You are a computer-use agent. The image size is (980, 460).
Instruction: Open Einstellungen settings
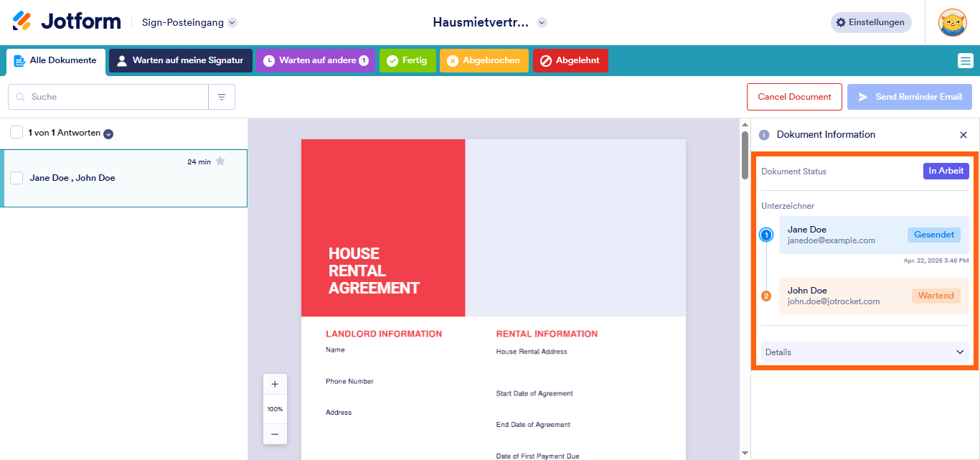(870, 22)
